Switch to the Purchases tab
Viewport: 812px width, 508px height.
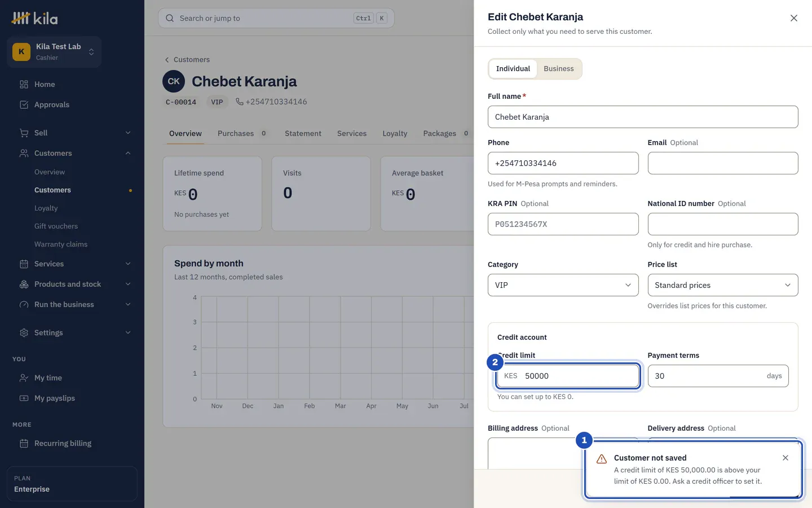point(242,133)
